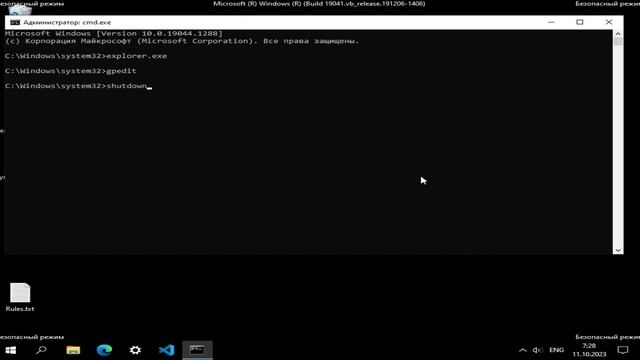640x360 pixels.
Task: Launch File Explorer from taskbar
Action: coord(73,350)
